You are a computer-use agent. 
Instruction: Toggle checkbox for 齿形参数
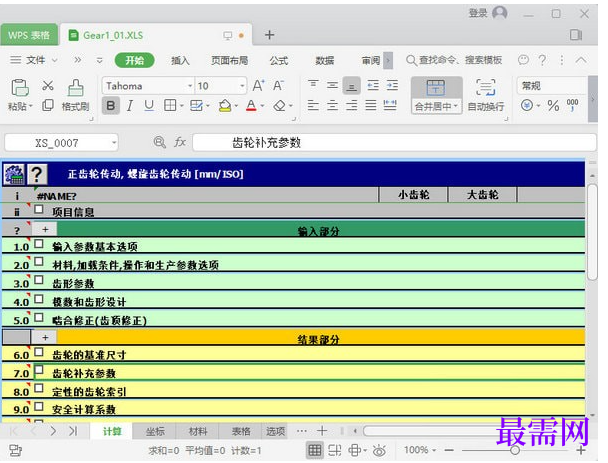click(38, 280)
